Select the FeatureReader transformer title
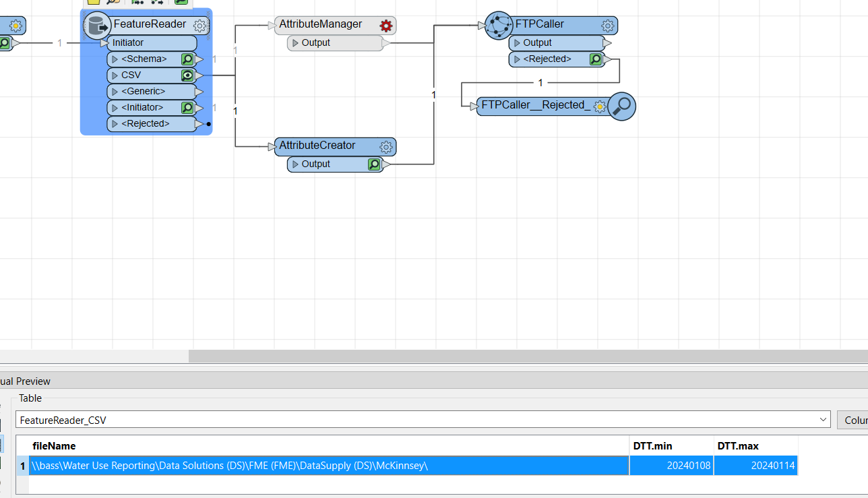Screen dimensions: 868x498 [150, 24]
